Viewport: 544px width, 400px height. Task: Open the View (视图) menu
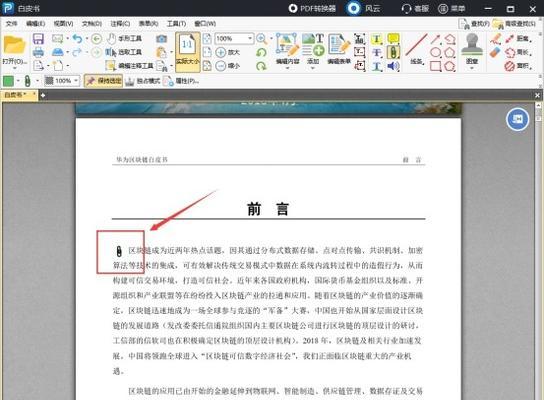(x=63, y=23)
